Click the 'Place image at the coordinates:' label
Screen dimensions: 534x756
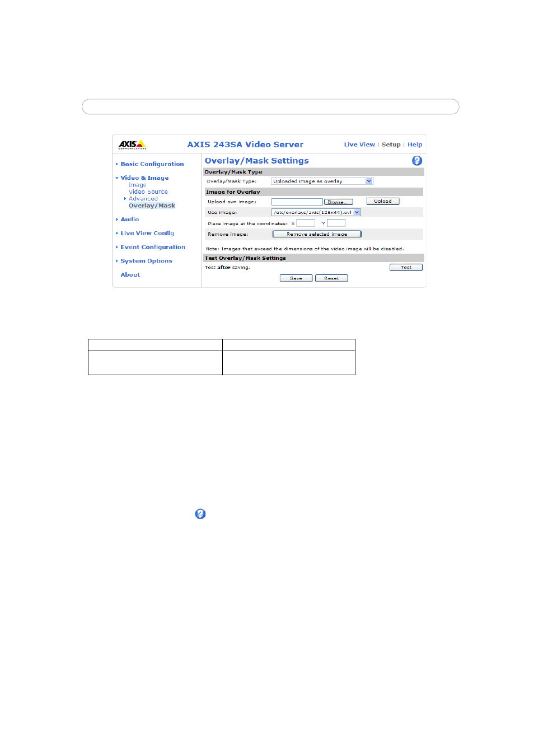pos(247,223)
